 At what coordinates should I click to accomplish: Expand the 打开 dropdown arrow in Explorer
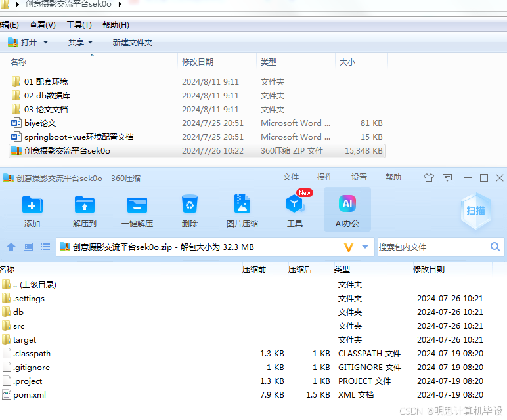(x=45, y=42)
